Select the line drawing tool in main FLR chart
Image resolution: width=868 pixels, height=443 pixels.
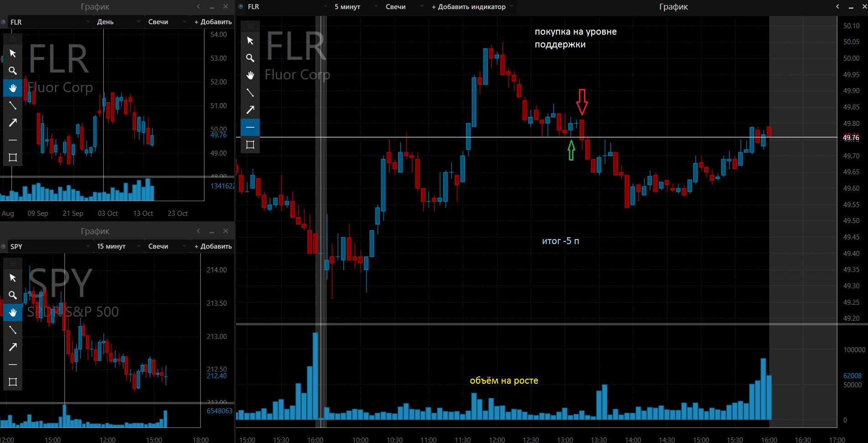(250, 93)
